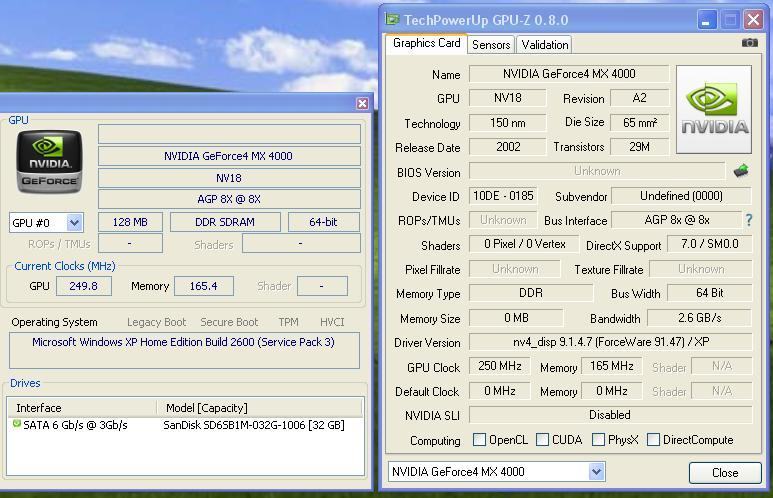Toggle the CUDA checkbox

click(542, 439)
